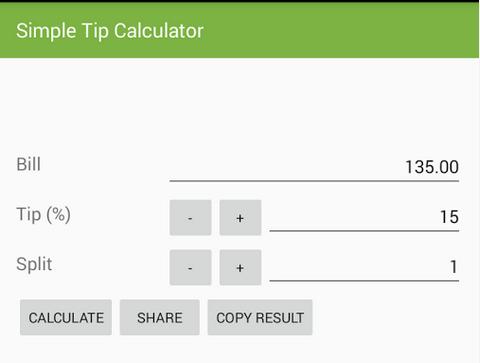Decrease the tip percentage with minus button
The height and width of the screenshot is (363, 480).
190,218
